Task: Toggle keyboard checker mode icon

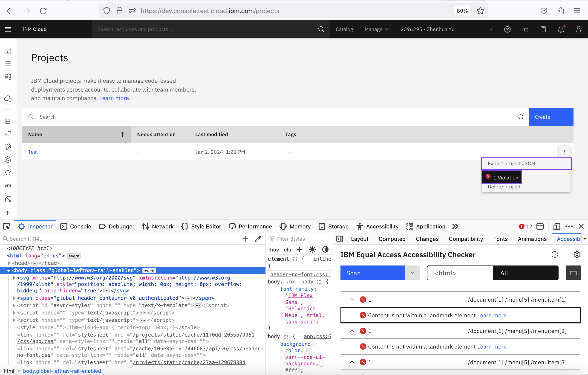Action: [x=573, y=273]
